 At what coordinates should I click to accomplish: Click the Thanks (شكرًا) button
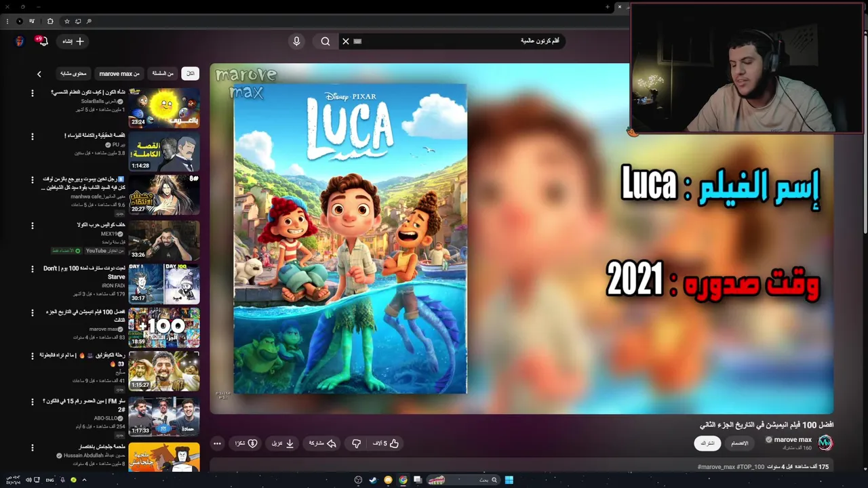click(x=246, y=443)
